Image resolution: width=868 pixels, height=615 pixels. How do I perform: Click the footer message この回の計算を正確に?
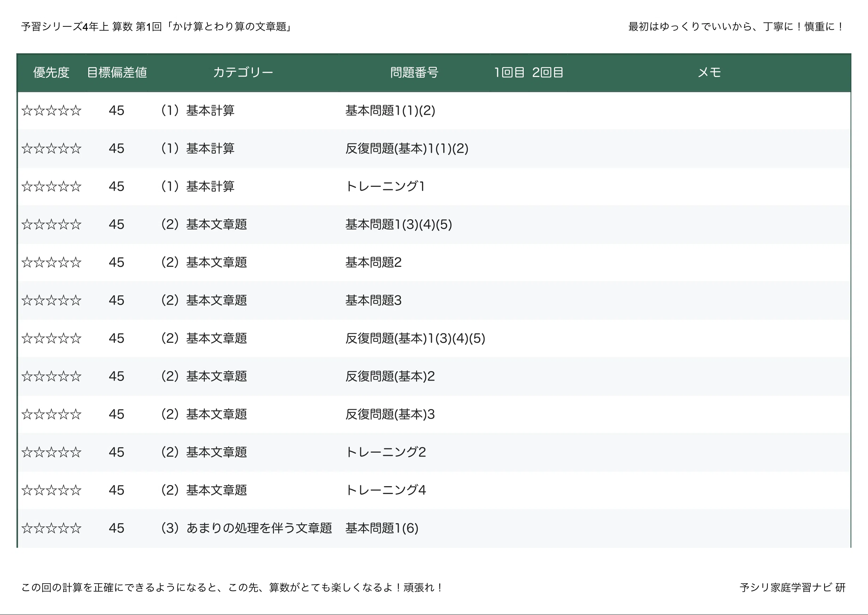pyautogui.click(x=232, y=587)
